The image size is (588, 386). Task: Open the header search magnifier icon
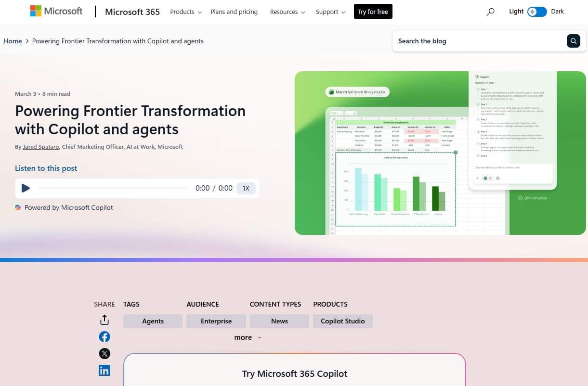pos(490,12)
